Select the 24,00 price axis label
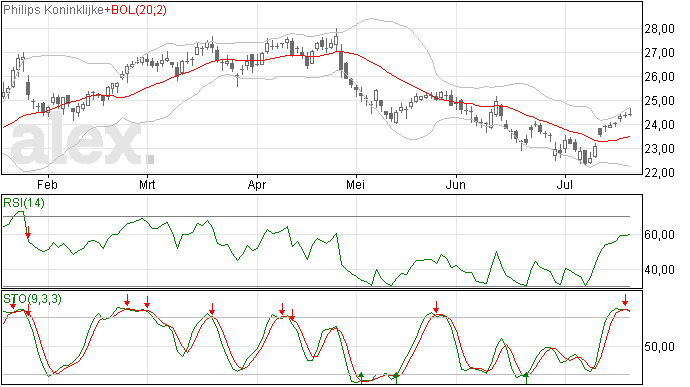690x387 pixels. pos(659,125)
